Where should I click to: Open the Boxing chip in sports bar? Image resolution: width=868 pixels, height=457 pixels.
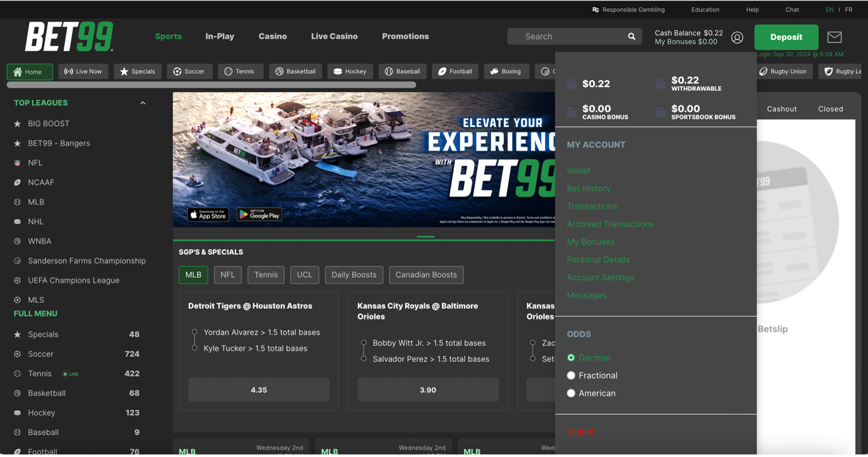click(x=506, y=71)
